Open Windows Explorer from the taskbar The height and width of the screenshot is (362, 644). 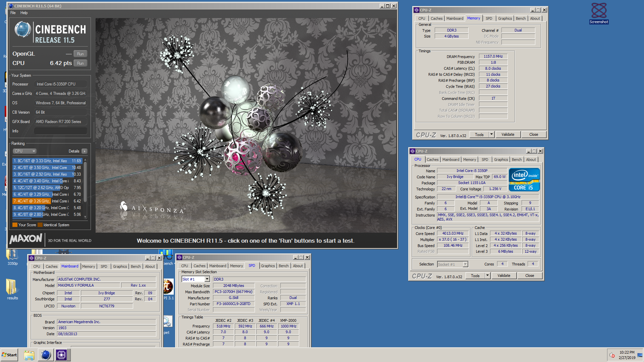pyautogui.click(x=29, y=355)
